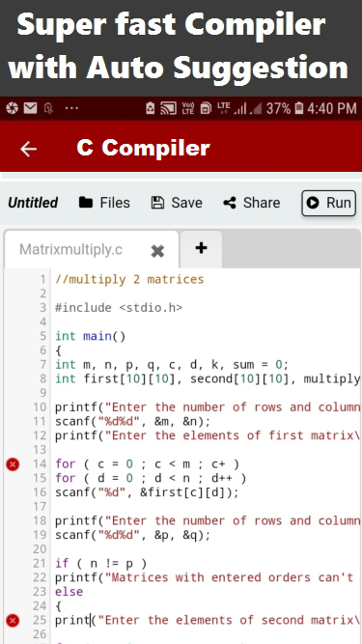Image resolution: width=362 pixels, height=644 pixels.
Task: Click the scanf &first[c][d] line
Action: [x=147, y=492]
